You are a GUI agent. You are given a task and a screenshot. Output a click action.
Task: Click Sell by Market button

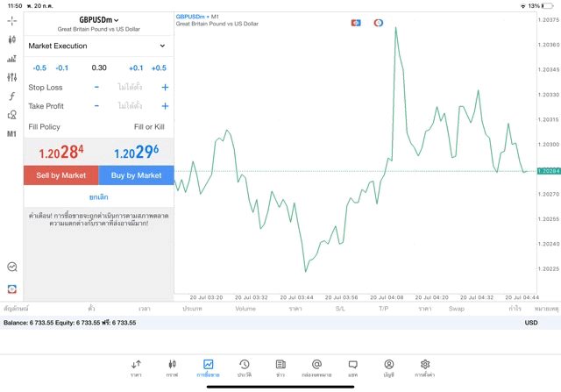tap(61, 175)
